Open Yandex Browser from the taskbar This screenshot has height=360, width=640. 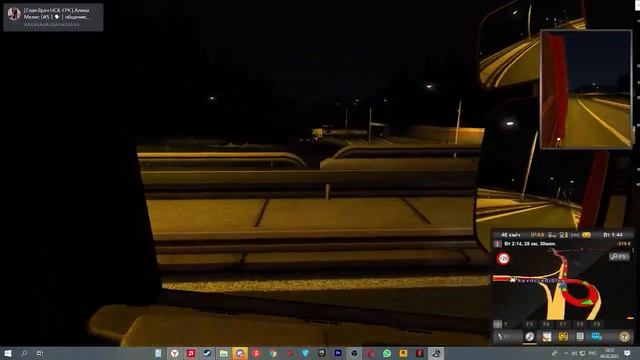coord(175,353)
